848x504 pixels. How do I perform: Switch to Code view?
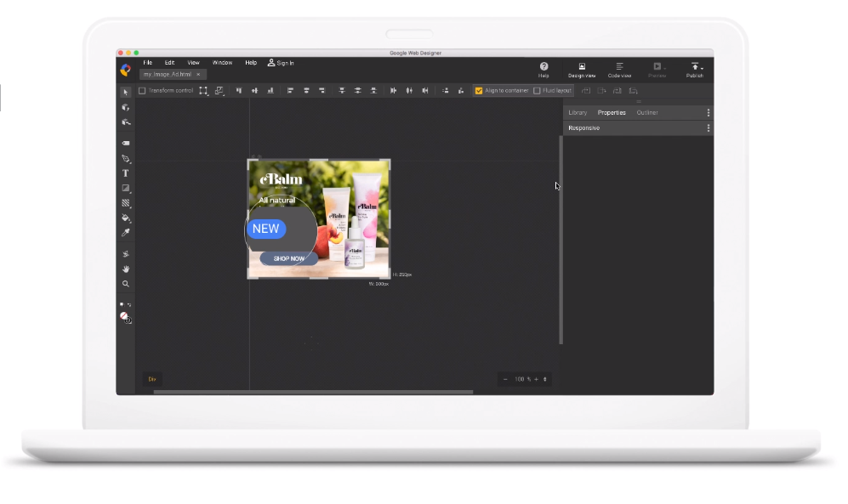[x=619, y=68]
